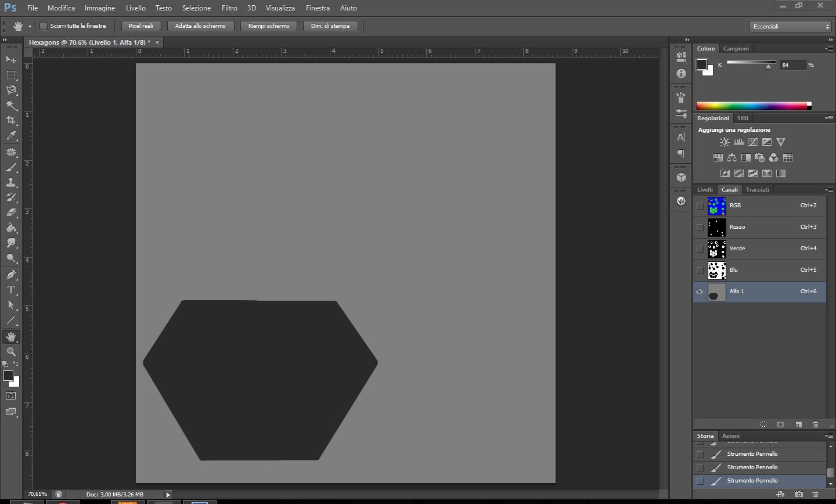
Task: Select the Eyedropper tool
Action: (x=11, y=136)
